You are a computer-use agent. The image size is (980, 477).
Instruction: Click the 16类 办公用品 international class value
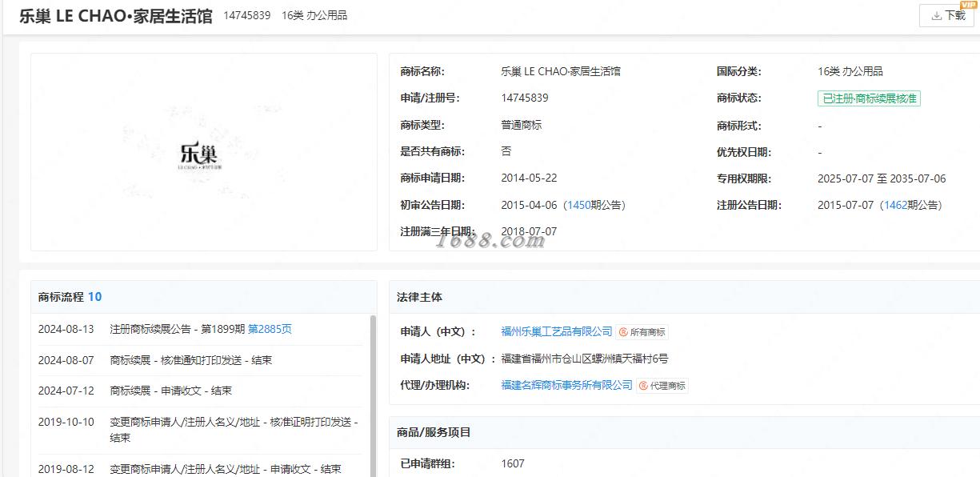(x=850, y=71)
